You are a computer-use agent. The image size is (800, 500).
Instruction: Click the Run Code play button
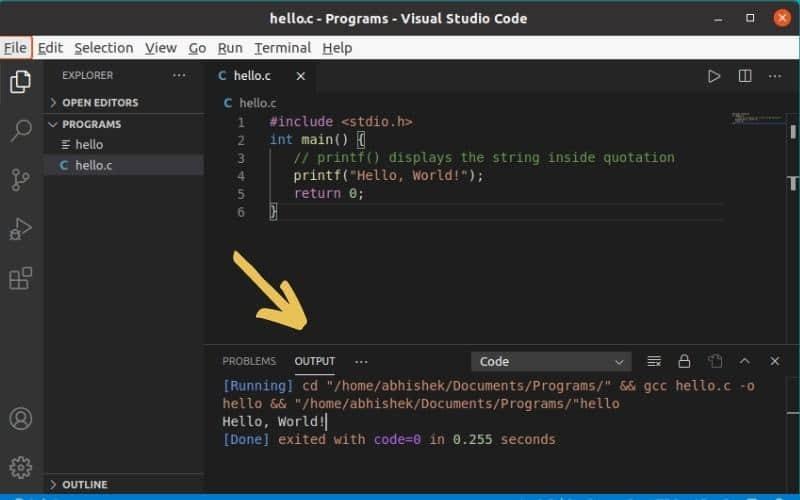tap(714, 76)
